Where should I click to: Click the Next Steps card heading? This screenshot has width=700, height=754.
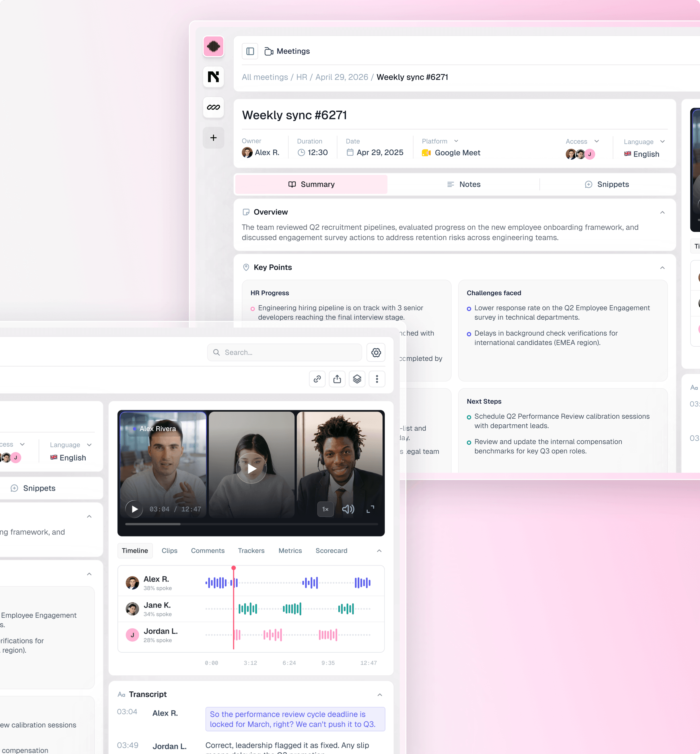tap(484, 401)
